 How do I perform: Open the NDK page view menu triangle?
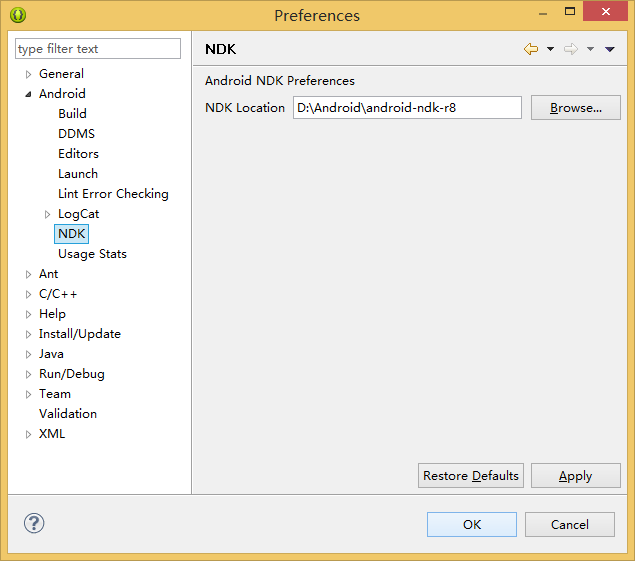[x=610, y=49]
